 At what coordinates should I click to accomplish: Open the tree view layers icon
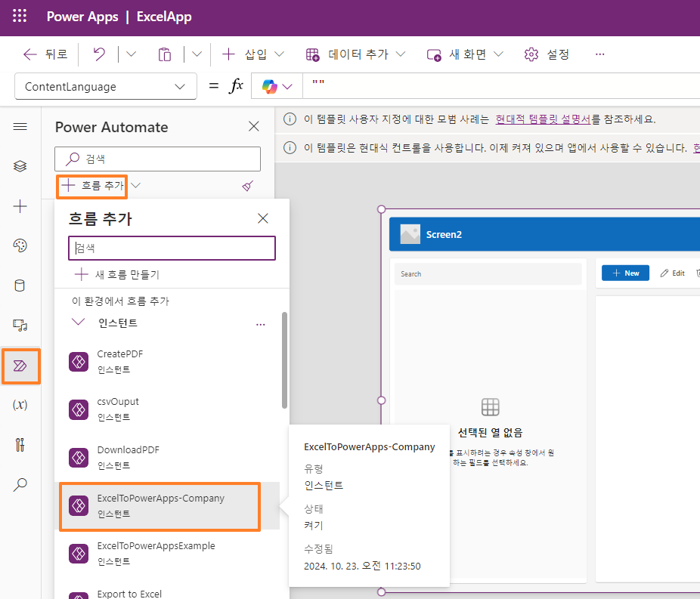click(20, 166)
